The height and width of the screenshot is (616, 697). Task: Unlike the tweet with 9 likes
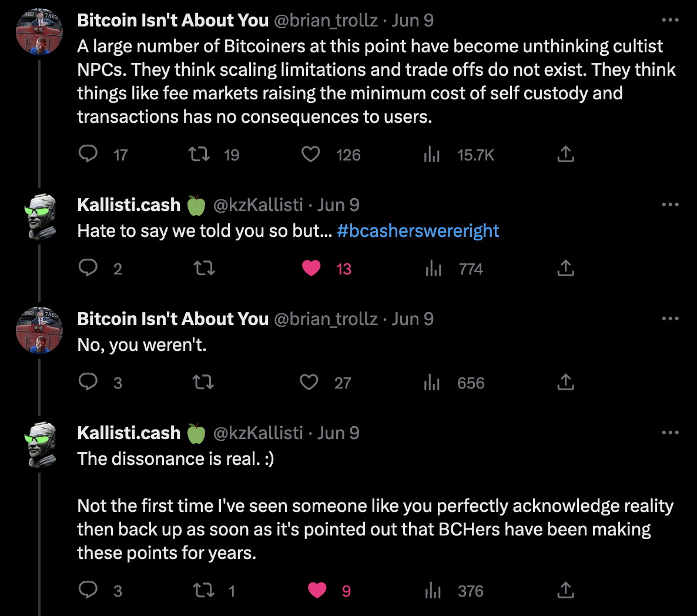click(x=317, y=590)
